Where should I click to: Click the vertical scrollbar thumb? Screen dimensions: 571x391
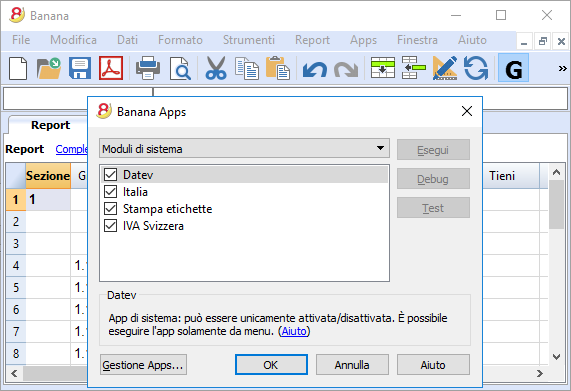pyautogui.click(x=556, y=205)
